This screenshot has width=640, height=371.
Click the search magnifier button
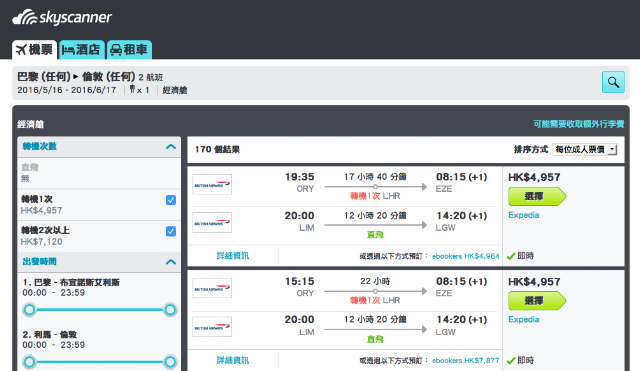click(x=613, y=82)
